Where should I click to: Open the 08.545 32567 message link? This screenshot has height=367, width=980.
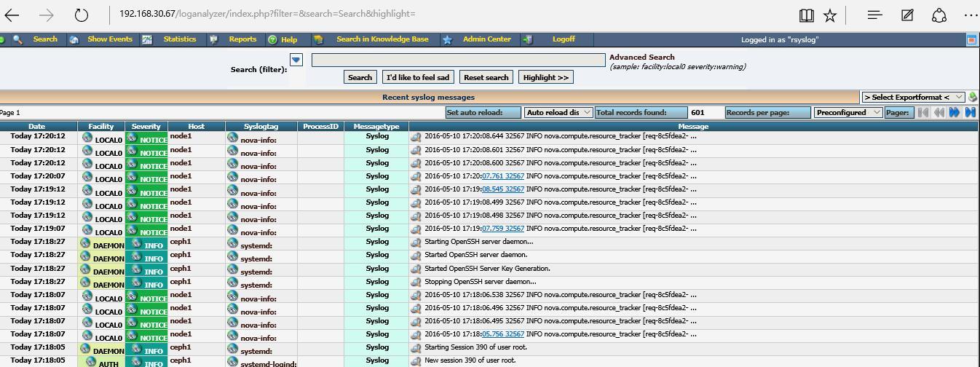tap(503, 189)
